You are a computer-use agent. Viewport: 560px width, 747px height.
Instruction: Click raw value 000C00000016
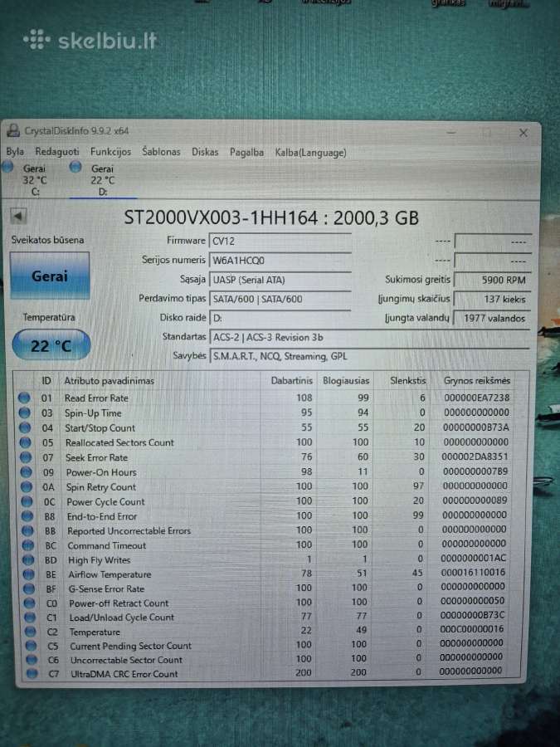(471, 629)
